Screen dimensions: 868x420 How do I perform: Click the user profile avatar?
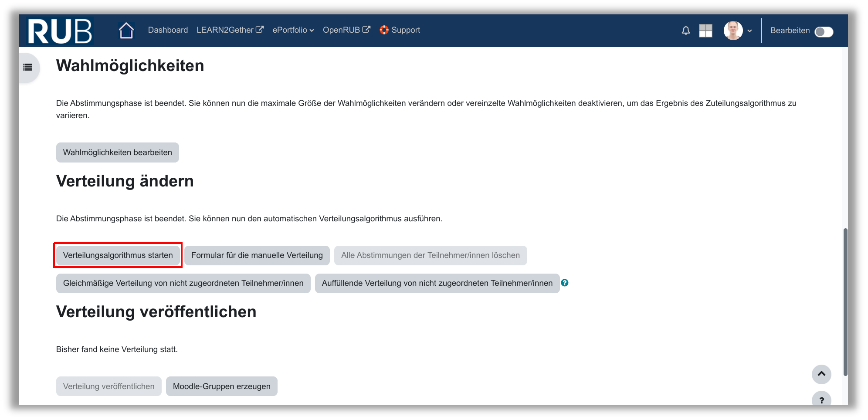pyautogui.click(x=733, y=30)
